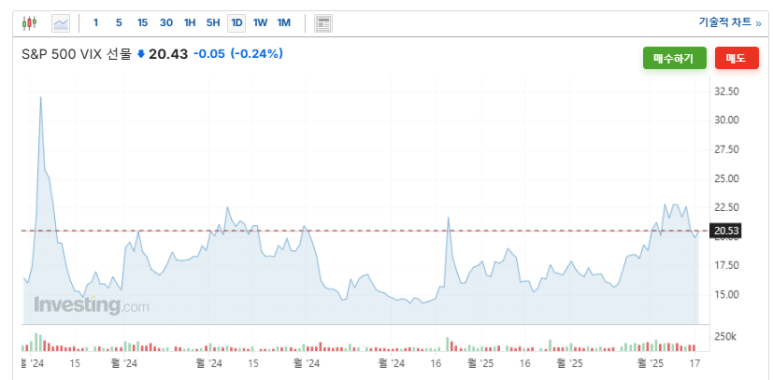Click the 20.53 current price marker
The height and width of the screenshot is (380, 773).
pyautogui.click(x=725, y=231)
